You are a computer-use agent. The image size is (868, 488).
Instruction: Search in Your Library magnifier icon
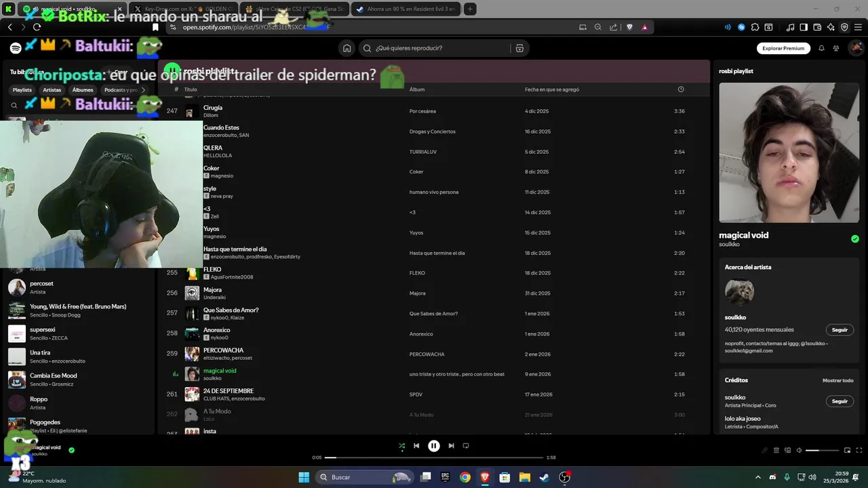14,105
